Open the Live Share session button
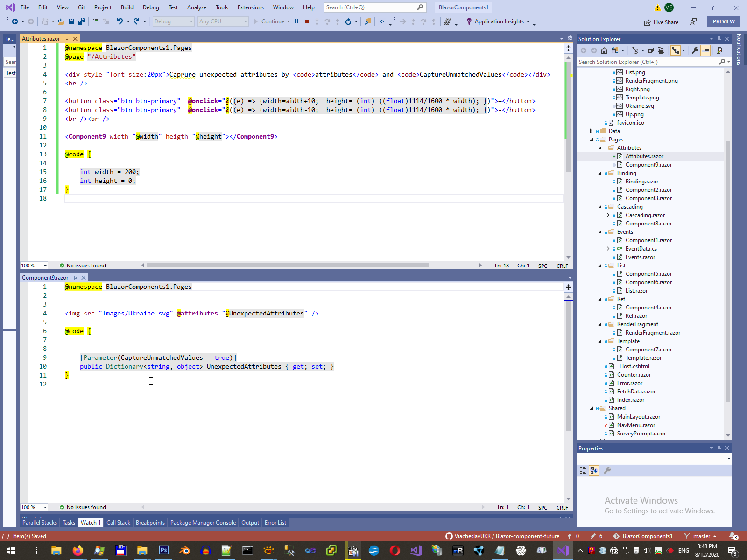The image size is (747, 560). coord(661,22)
